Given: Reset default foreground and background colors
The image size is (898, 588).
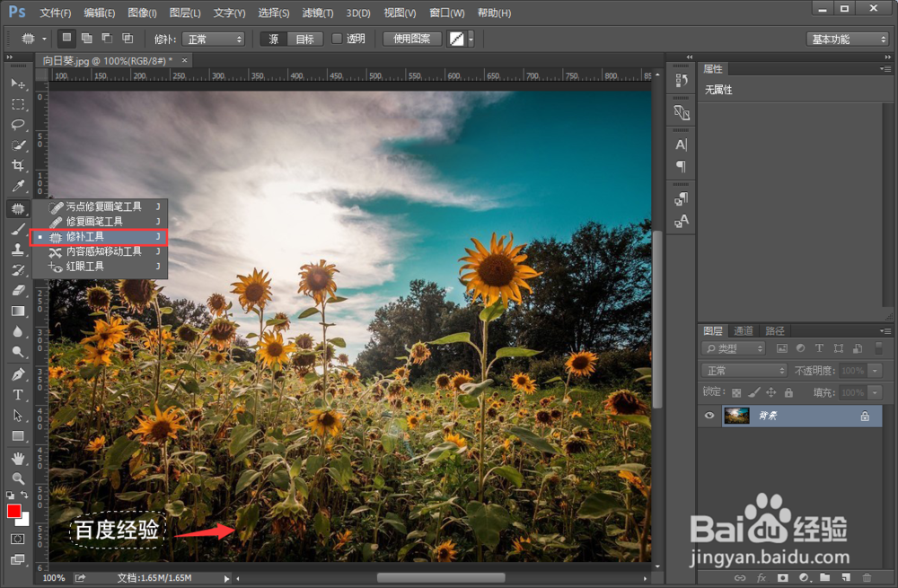Looking at the screenshot, I should [10, 495].
